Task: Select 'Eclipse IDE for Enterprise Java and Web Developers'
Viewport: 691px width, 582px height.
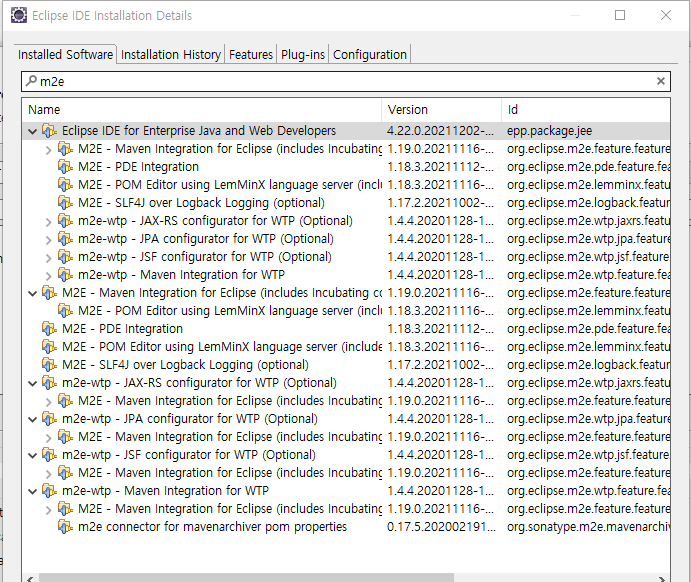Action: click(x=199, y=131)
